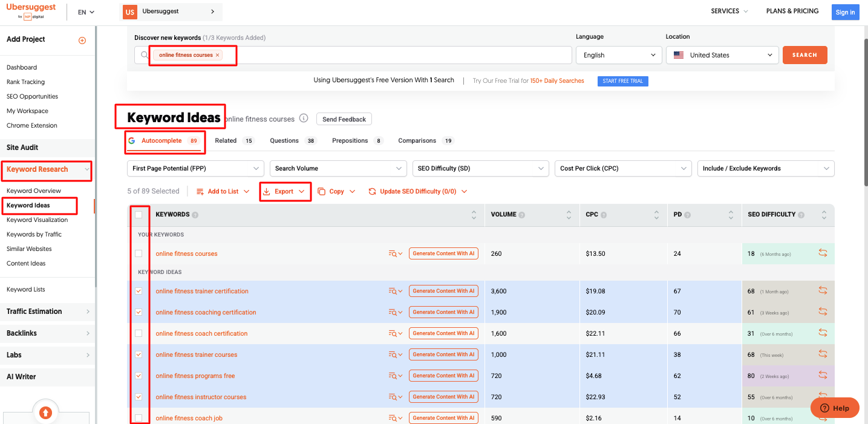Uncheck online fitness instructor courses checkbox
This screenshot has height=424, width=868.
point(139,397)
